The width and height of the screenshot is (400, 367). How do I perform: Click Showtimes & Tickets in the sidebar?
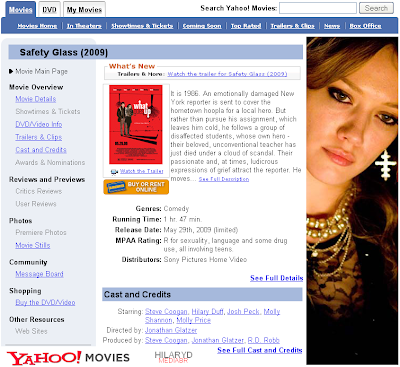(48, 111)
